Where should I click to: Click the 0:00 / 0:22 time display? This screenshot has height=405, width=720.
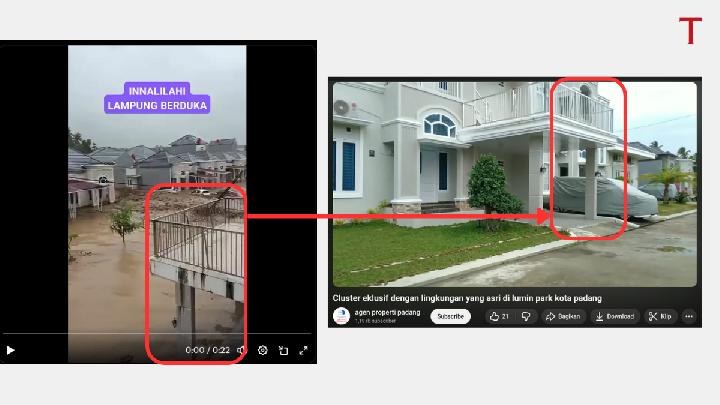coord(207,351)
